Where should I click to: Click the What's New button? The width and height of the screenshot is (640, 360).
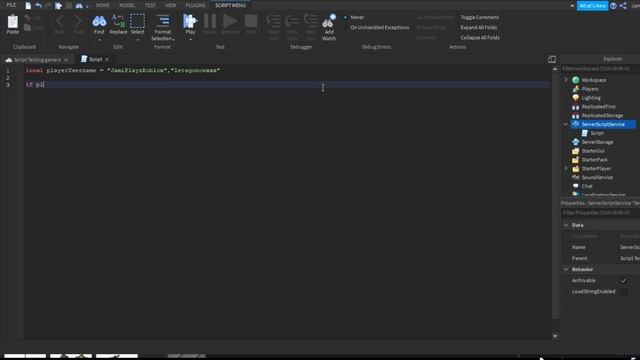tap(592, 6)
